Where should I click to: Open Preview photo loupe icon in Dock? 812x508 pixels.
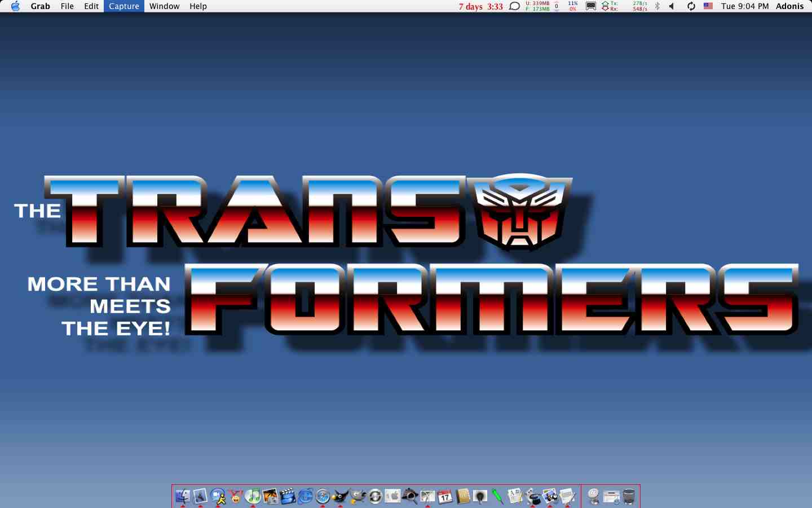click(x=550, y=496)
